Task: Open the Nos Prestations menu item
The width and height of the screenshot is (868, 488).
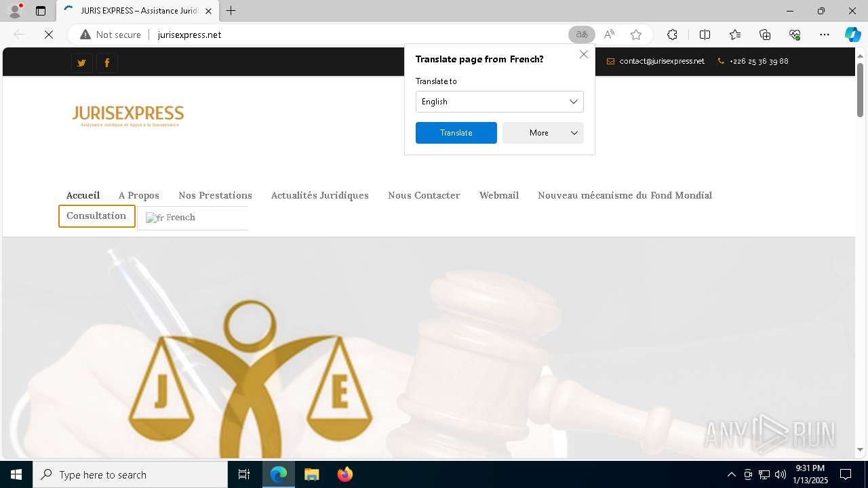Action: (x=215, y=195)
